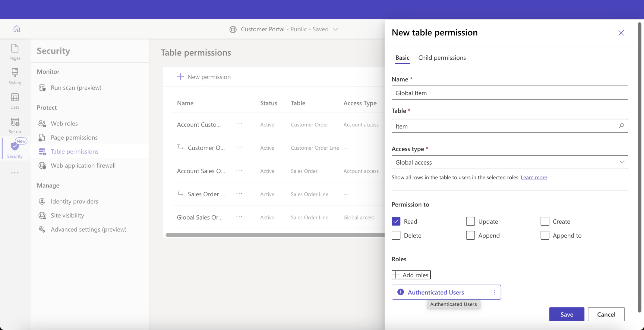
Task: Open options for Global Sales Order row
Action: [x=239, y=217]
